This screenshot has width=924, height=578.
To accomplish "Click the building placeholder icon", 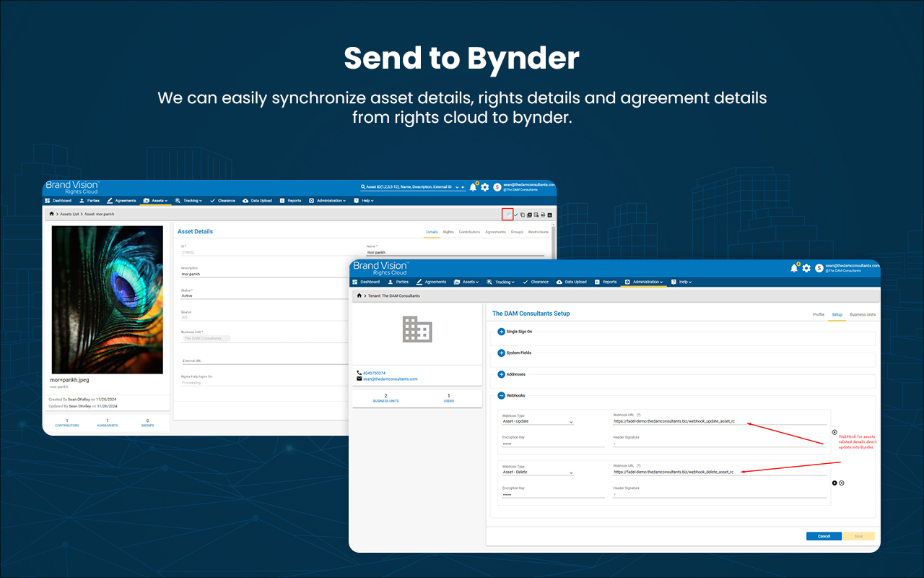I will pyautogui.click(x=417, y=329).
